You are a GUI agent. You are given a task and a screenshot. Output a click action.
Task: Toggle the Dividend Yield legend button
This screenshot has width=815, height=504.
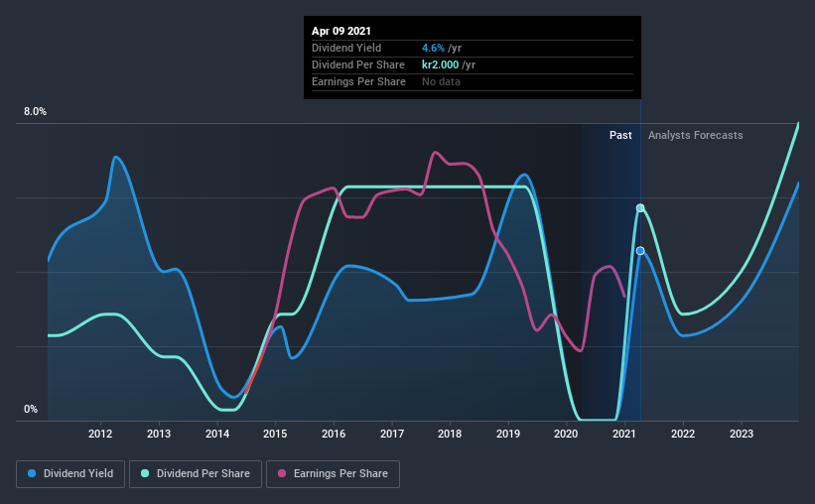70,474
